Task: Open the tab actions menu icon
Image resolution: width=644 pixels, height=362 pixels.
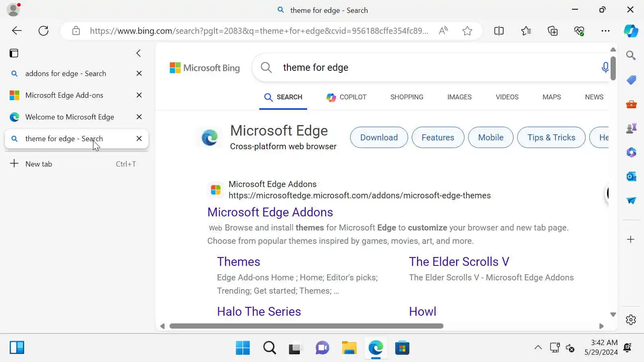Action: (x=14, y=53)
